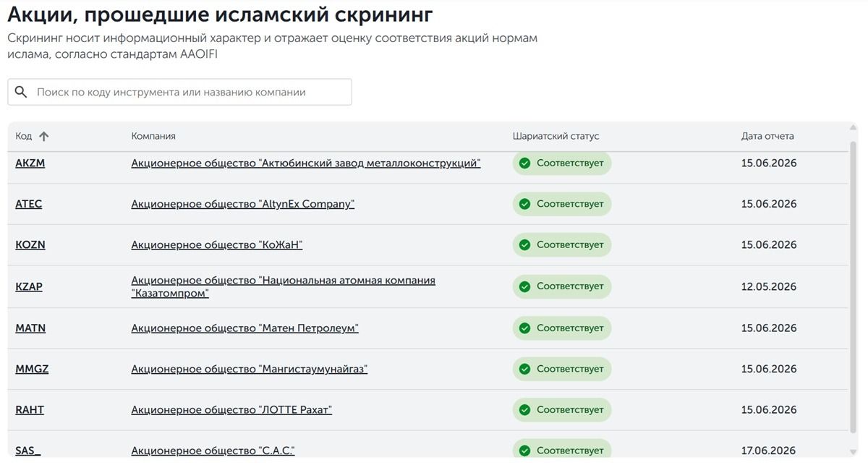Open the AKZM ticker link

(x=30, y=163)
